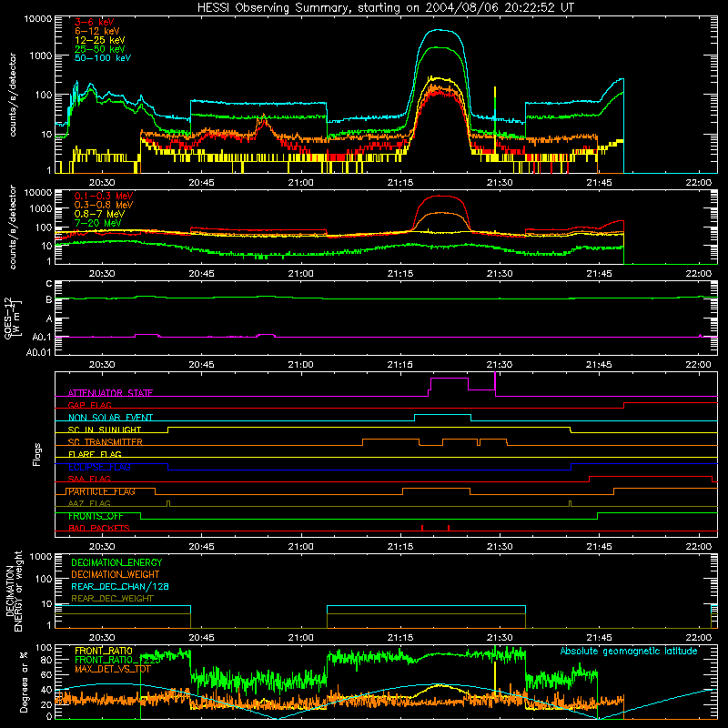Pick the SC_TRANSMITTER flag label
728x728 pixels.
point(105,442)
